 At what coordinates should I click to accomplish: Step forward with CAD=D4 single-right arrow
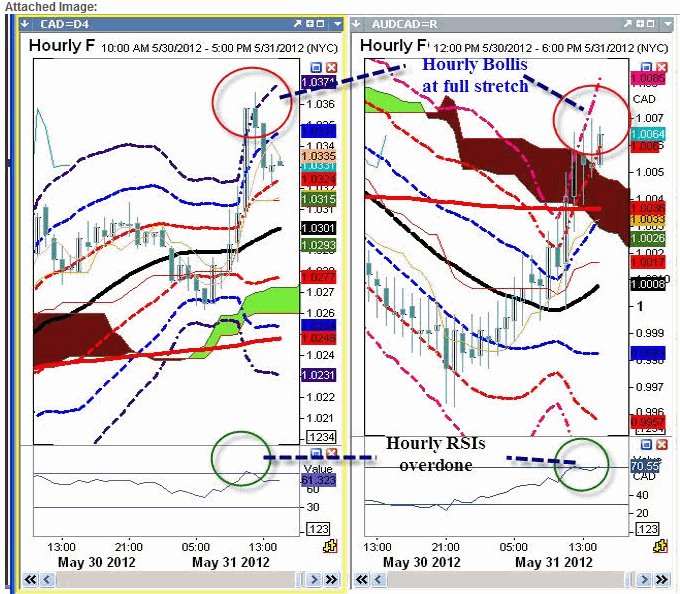coord(314,579)
